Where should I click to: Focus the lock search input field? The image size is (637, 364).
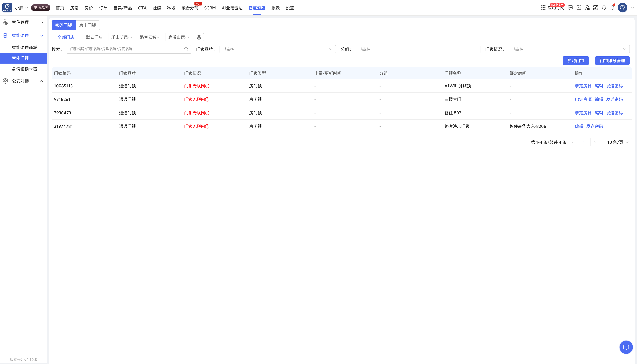point(129,49)
